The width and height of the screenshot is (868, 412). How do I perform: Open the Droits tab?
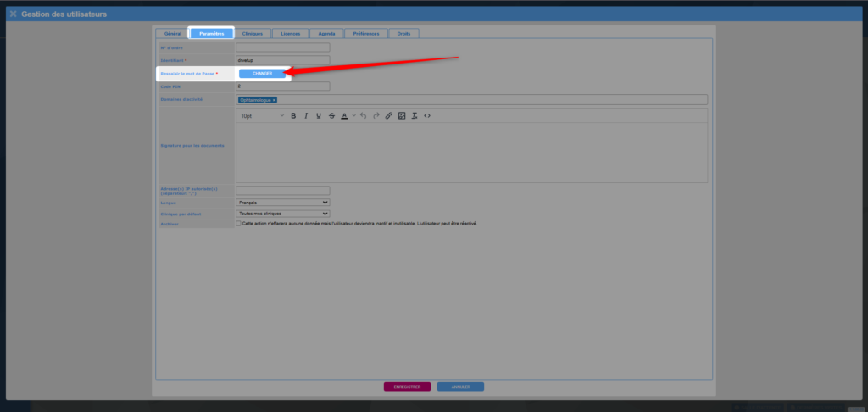[403, 34]
